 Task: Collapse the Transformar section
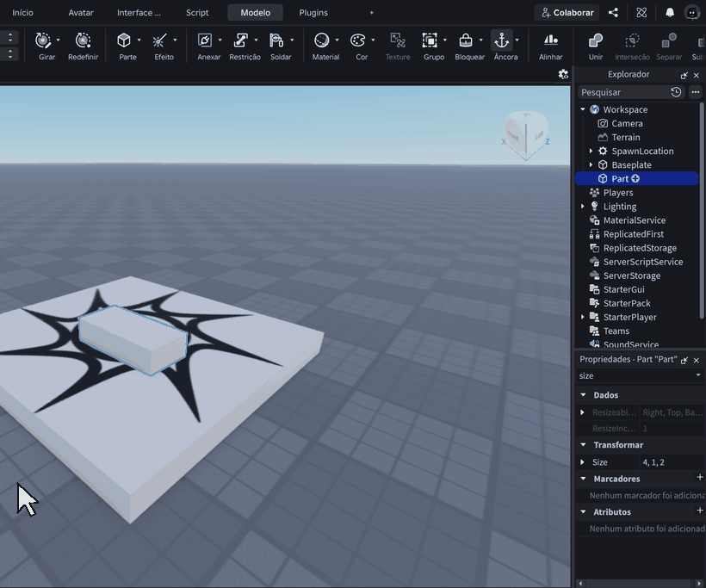coord(583,445)
